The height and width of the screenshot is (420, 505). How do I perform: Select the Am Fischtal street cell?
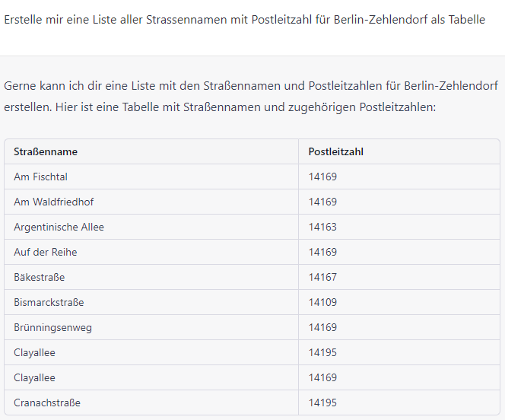(41, 177)
